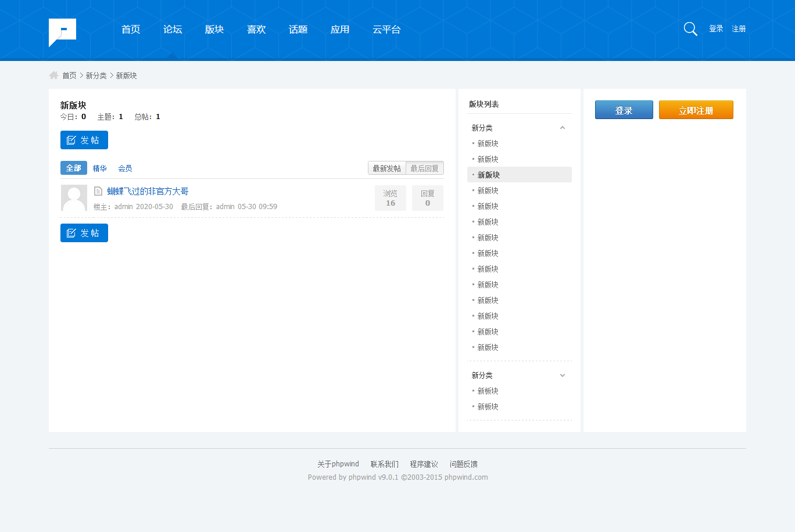The image size is (795, 532).
Task: Open 论坛 in top navigation
Action: (173, 30)
